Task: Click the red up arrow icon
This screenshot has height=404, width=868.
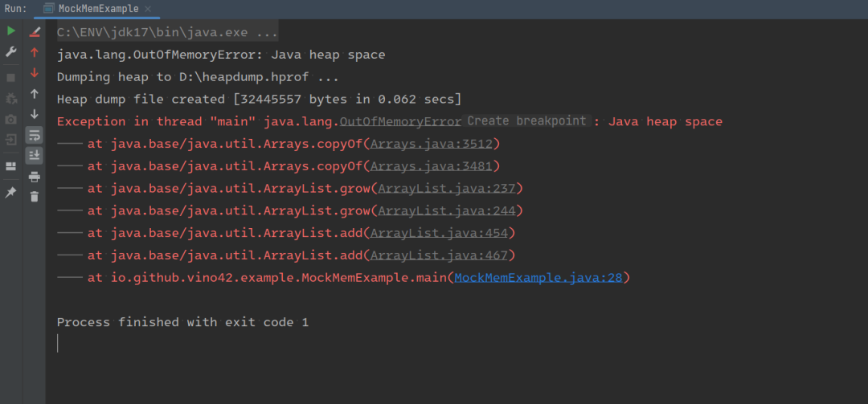Action: coord(35,52)
